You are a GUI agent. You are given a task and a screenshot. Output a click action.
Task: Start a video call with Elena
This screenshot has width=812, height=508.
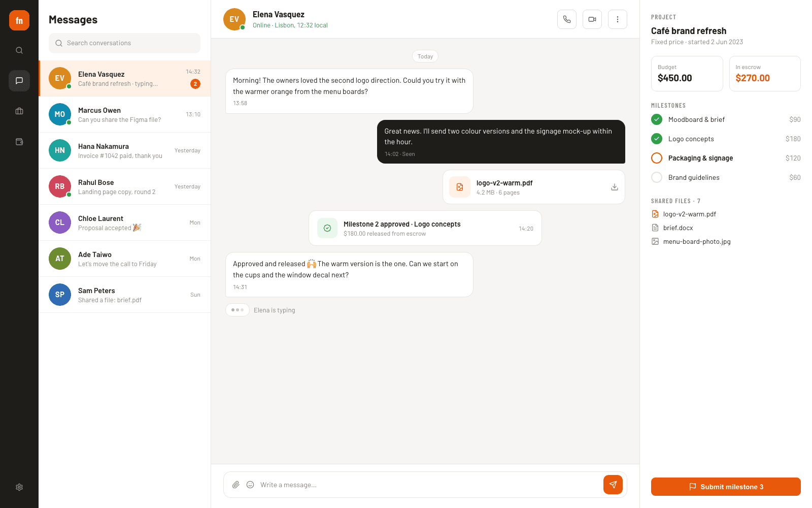pyautogui.click(x=592, y=19)
